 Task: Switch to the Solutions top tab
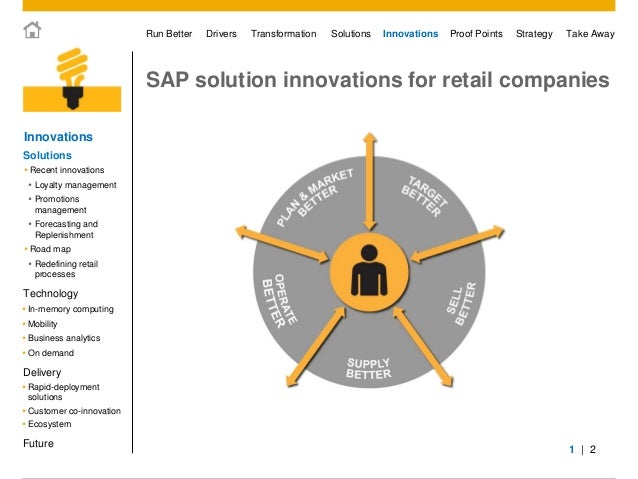351,34
